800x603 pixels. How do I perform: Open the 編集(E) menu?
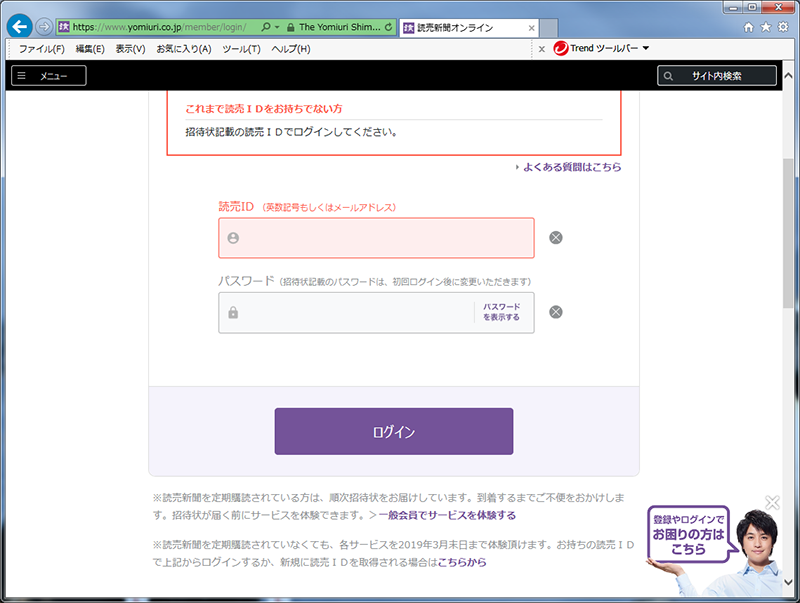[x=90, y=49]
